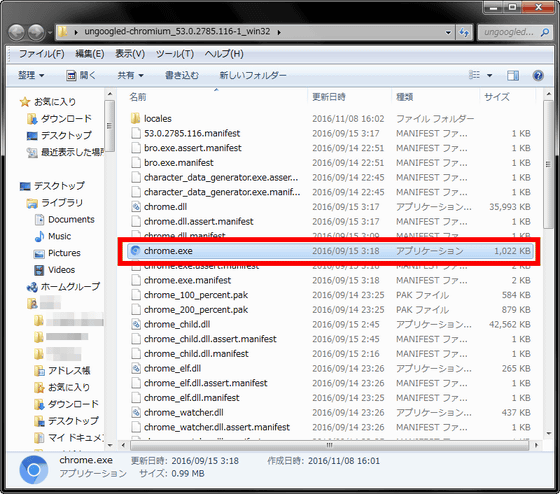Viewport: 560px width, 494px height.
Task: Expand breadcrumb arrow before ungoogled-chromium folder name
Action: coord(76,33)
